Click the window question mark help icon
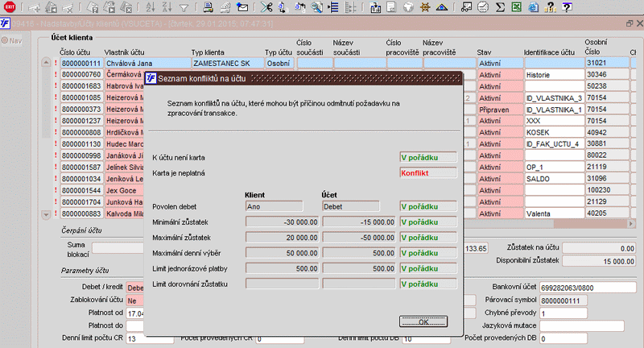Viewport: 644px width, 348px height. (x=567, y=7)
